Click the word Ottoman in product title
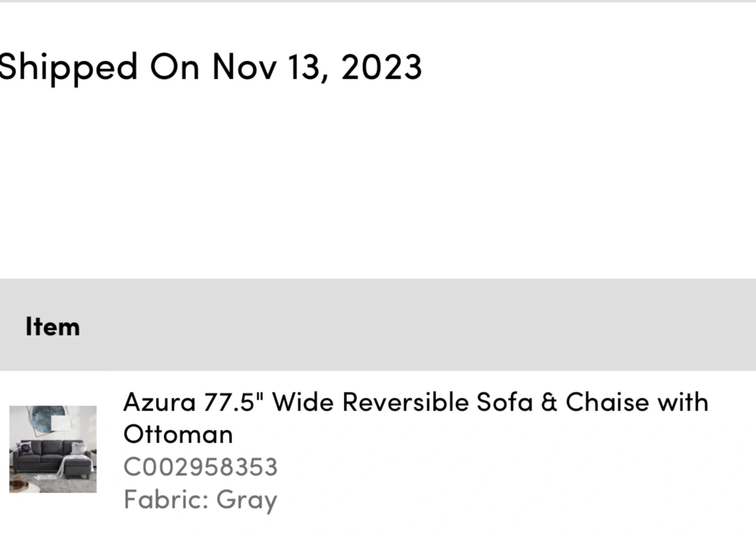This screenshot has width=756, height=533. (178, 434)
